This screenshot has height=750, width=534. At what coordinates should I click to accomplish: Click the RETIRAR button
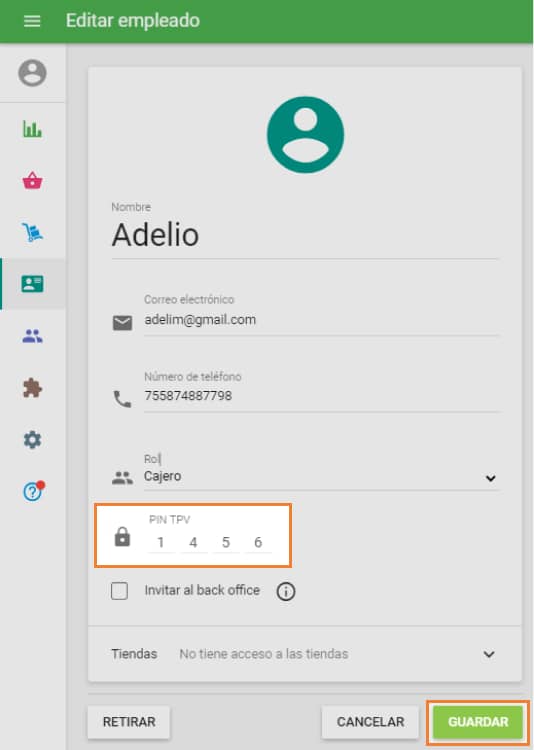[x=129, y=722]
